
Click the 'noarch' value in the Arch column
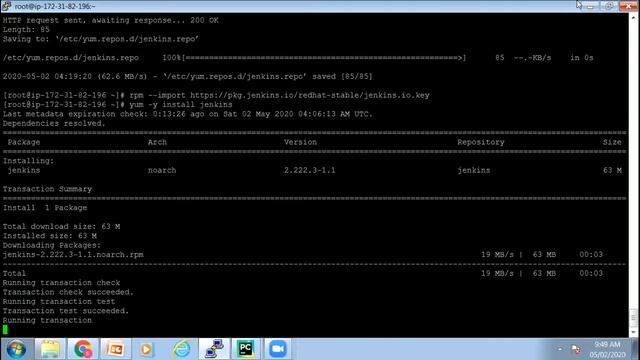(x=162, y=171)
